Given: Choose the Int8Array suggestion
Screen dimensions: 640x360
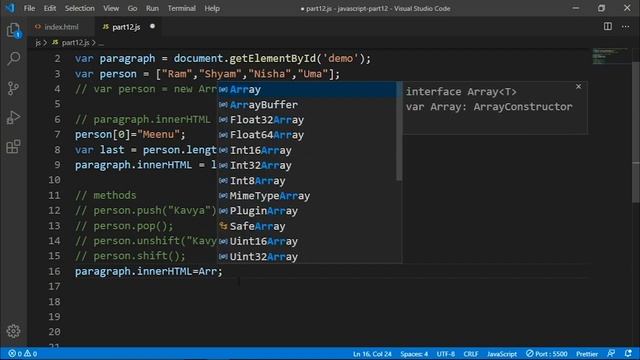Looking at the screenshot, I should click(x=307, y=180).
